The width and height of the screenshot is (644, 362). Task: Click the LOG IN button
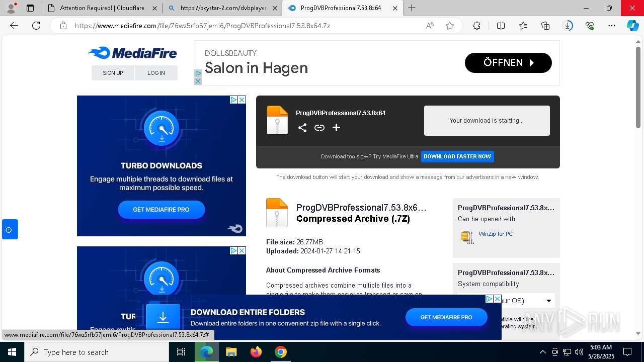tap(156, 73)
